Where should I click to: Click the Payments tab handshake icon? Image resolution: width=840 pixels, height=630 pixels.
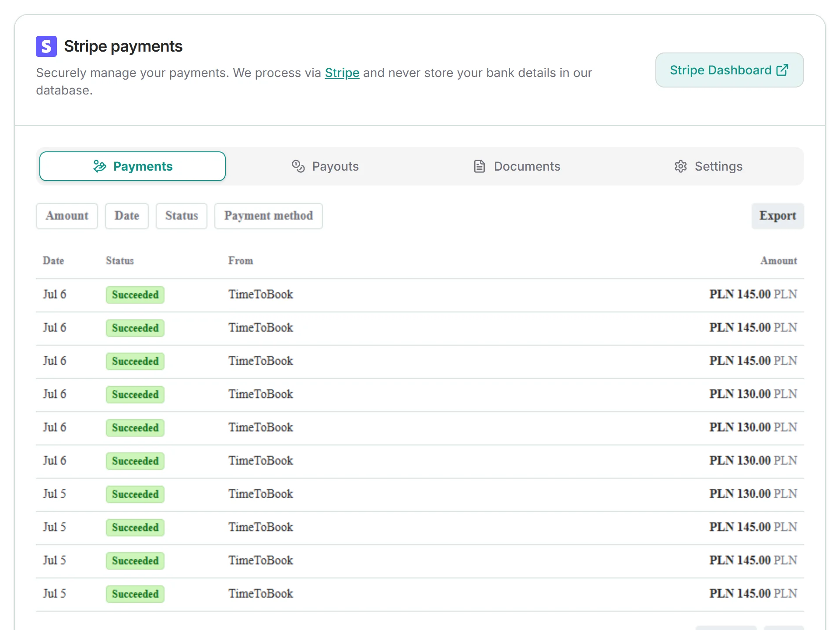[100, 166]
